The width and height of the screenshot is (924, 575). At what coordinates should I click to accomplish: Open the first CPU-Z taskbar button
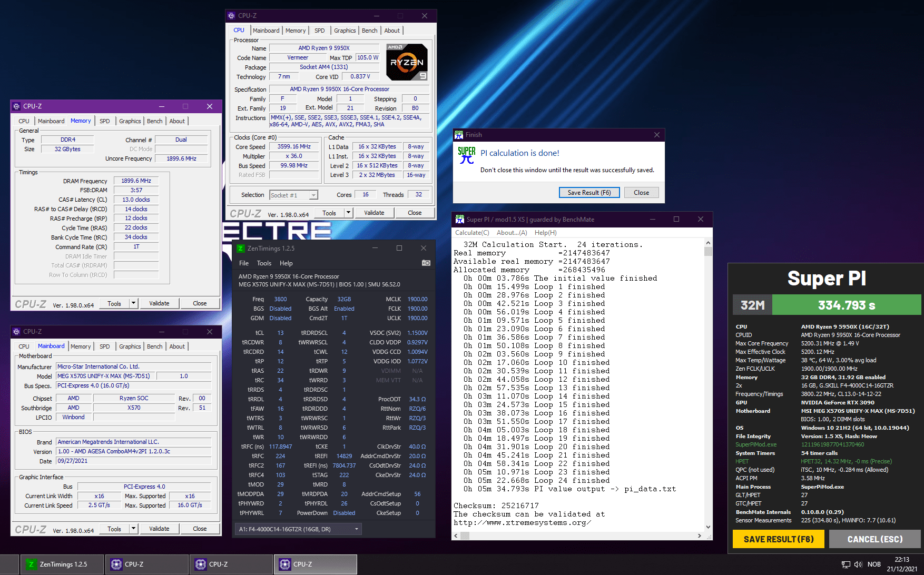point(147,564)
